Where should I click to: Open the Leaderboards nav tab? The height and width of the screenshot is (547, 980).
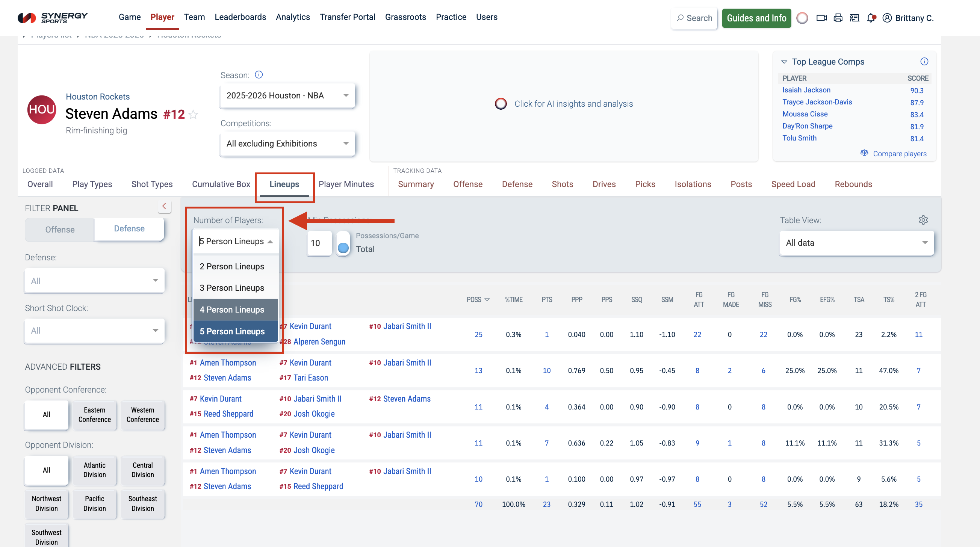[x=240, y=17]
